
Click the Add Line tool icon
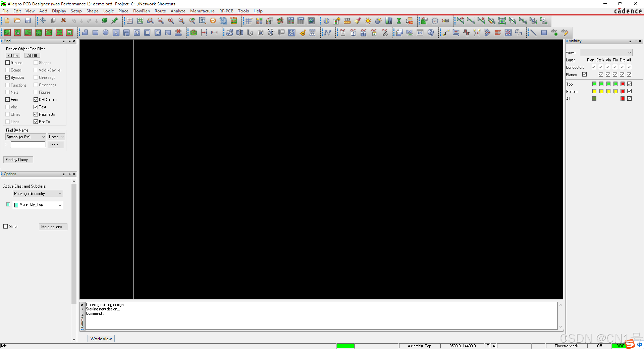[x=533, y=33]
